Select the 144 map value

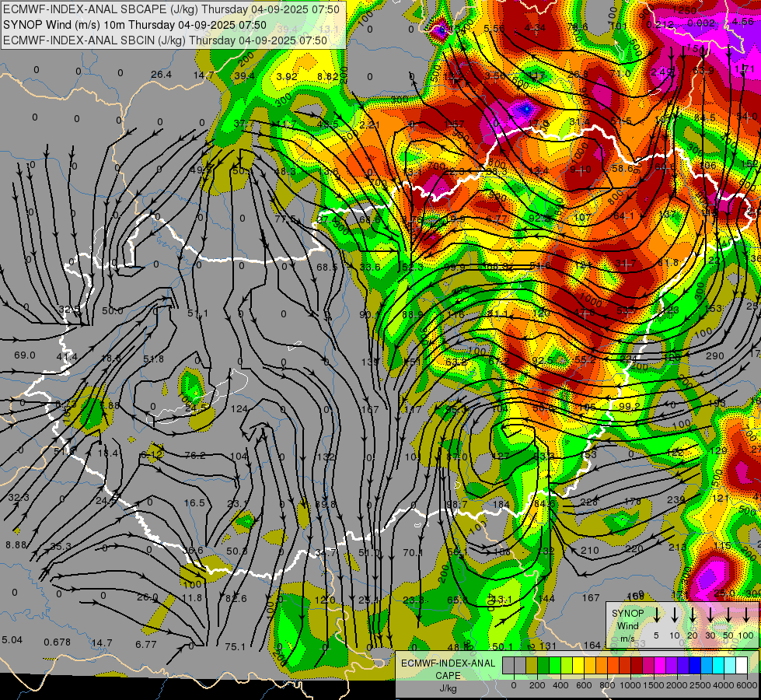tap(546, 598)
